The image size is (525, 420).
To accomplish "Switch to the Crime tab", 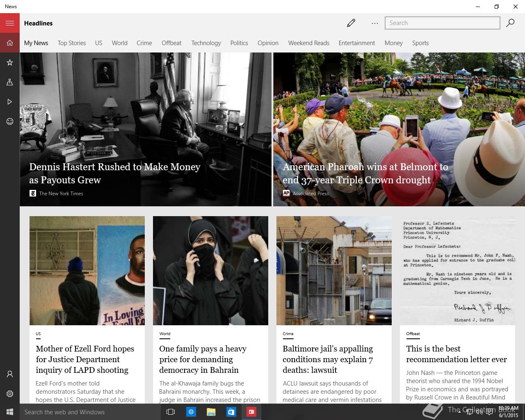I will (x=144, y=43).
